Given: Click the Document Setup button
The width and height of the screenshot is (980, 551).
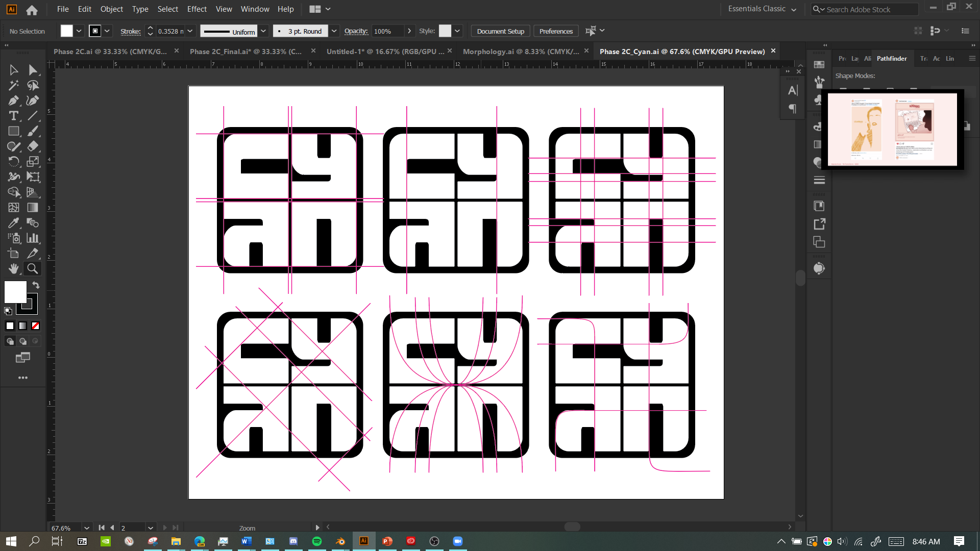Looking at the screenshot, I should tap(500, 31).
